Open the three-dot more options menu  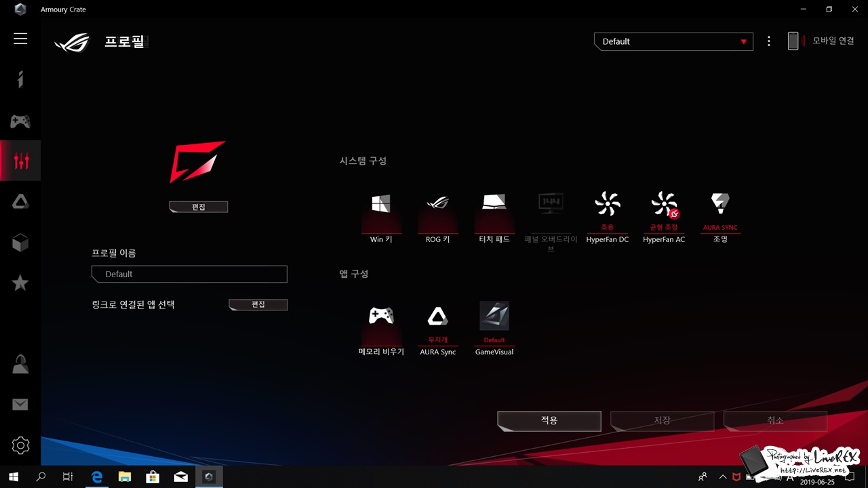(x=768, y=41)
